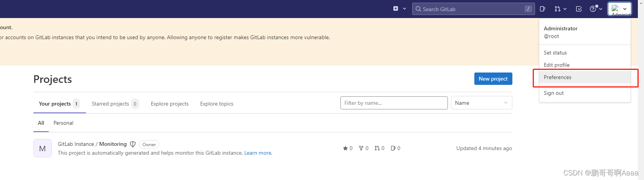Choose Edit profile from the user menu
This screenshot has width=644, height=180.
pos(585,65)
